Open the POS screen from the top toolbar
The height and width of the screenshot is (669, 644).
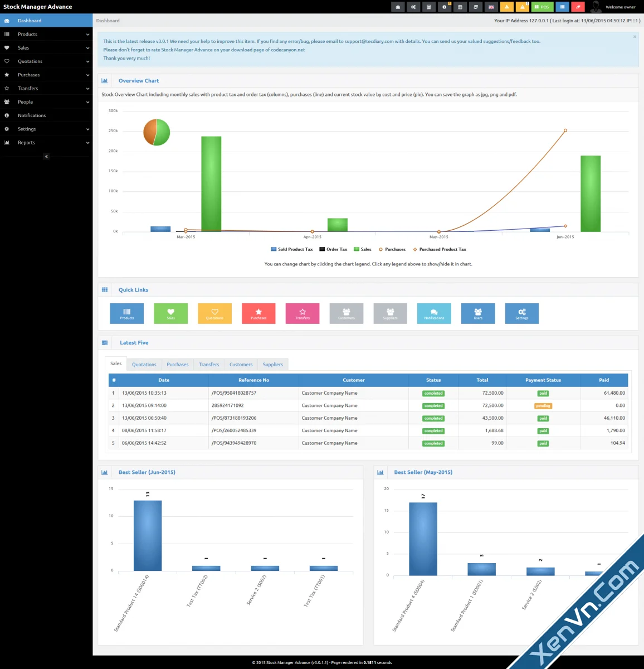(542, 7)
